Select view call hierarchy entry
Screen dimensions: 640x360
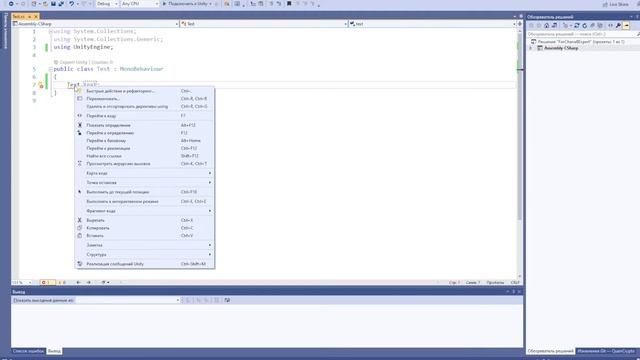(x=144, y=164)
